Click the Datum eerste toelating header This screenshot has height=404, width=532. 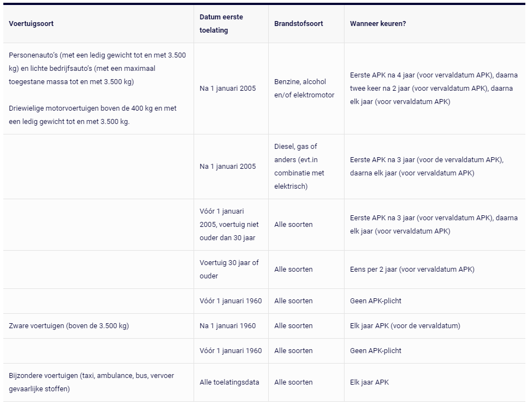point(221,24)
